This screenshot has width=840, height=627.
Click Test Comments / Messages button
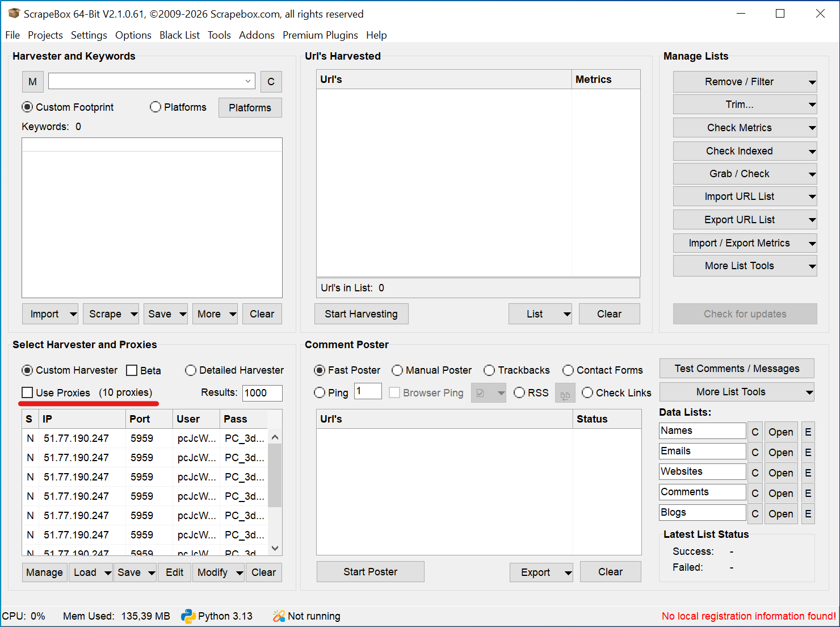coord(737,369)
